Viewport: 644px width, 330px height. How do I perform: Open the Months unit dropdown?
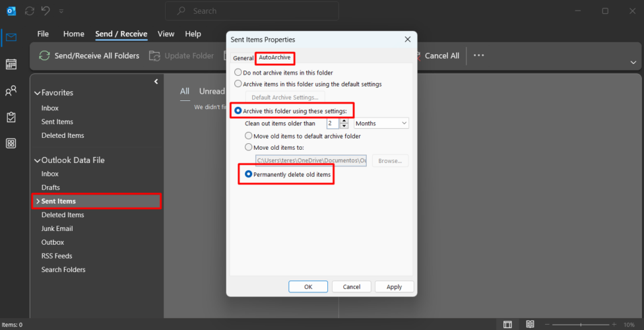click(x=381, y=123)
